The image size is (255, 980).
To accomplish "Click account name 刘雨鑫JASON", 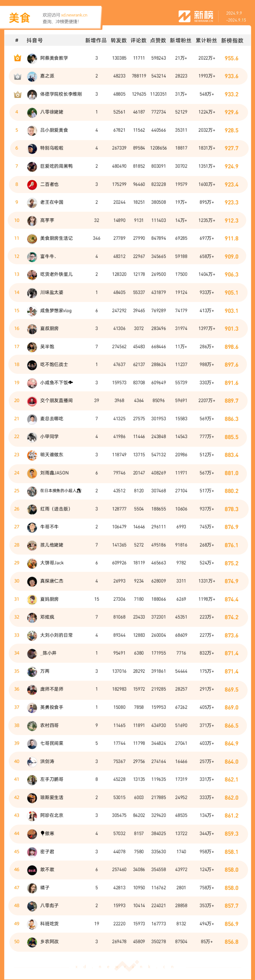I will (55, 473).
